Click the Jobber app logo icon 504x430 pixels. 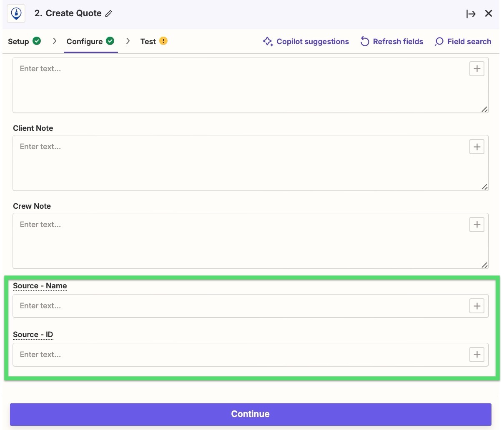16,13
